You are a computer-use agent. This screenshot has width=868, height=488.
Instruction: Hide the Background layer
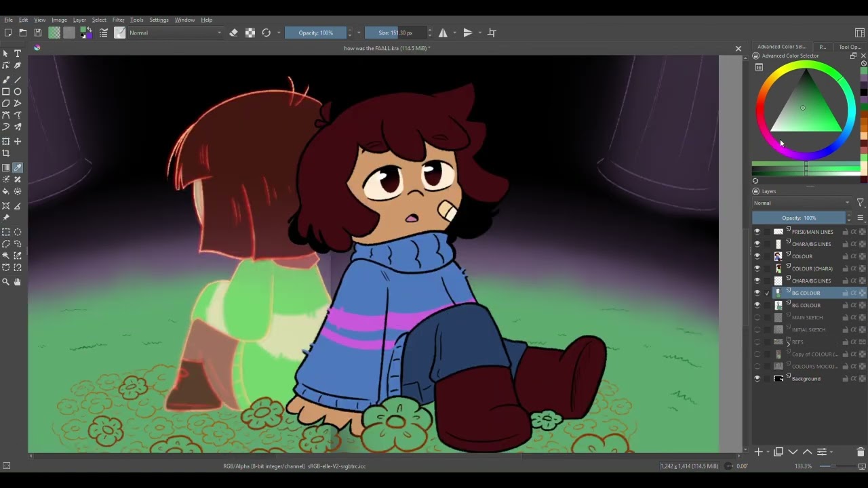click(757, 378)
